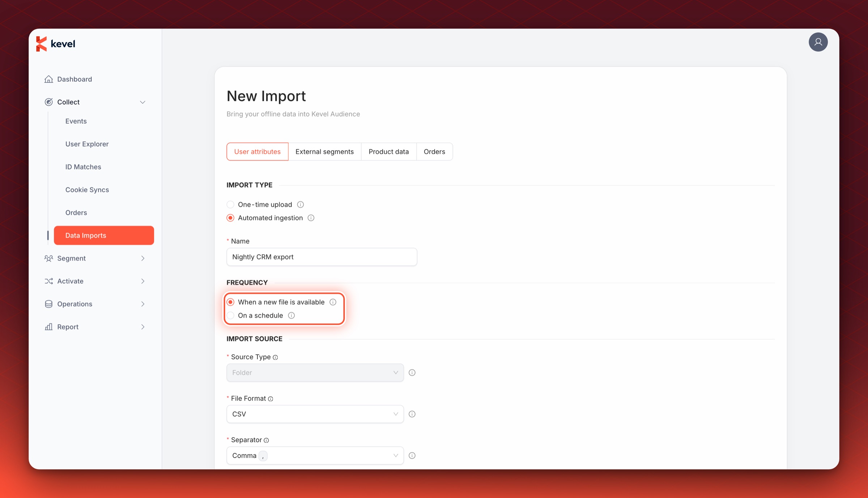The image size is (868, 498).
Task: Click the Activate shuffle icon
Action: point(48,281)
